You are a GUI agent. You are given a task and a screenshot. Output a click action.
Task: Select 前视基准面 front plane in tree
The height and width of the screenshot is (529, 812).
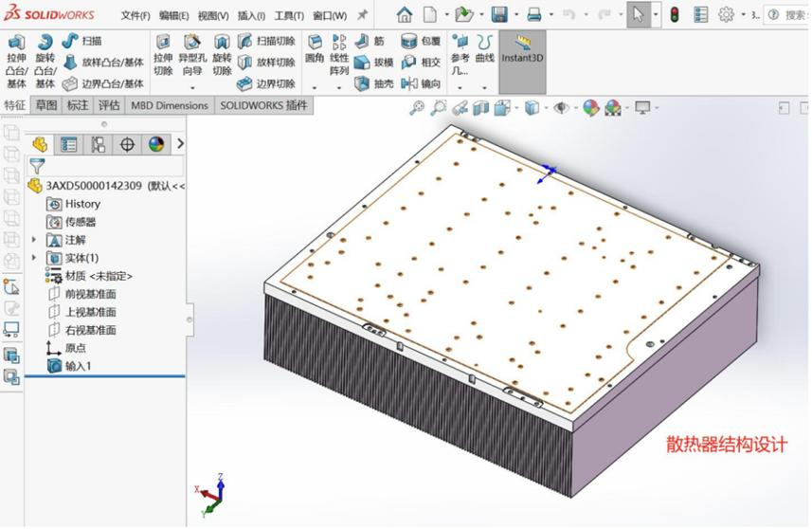pos(89,294)
